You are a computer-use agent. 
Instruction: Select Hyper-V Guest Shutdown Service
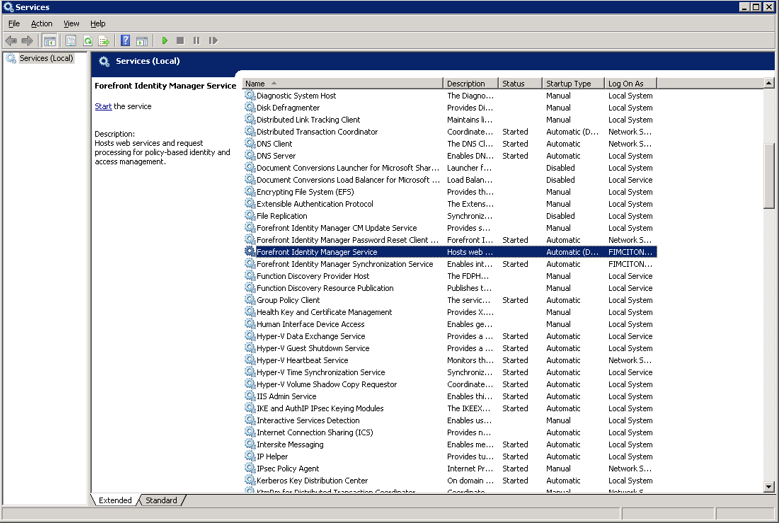point(450,348)
